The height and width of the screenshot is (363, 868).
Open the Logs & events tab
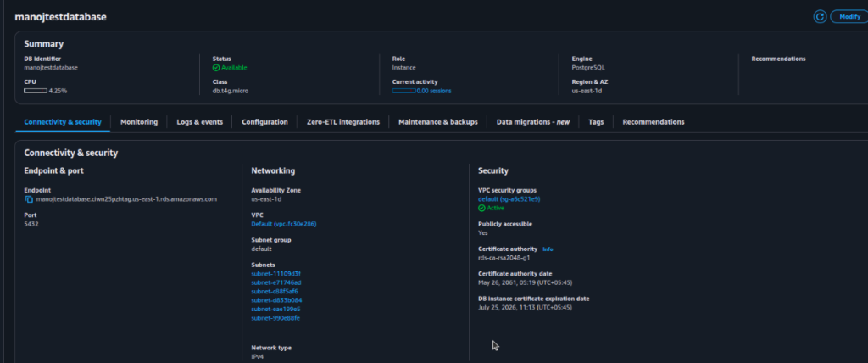click(x=200, y=122)
